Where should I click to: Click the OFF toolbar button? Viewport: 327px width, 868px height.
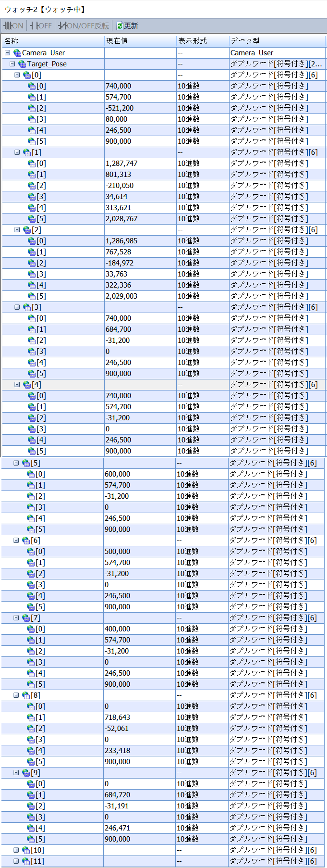pyautogui.click(x=40, y=26)
